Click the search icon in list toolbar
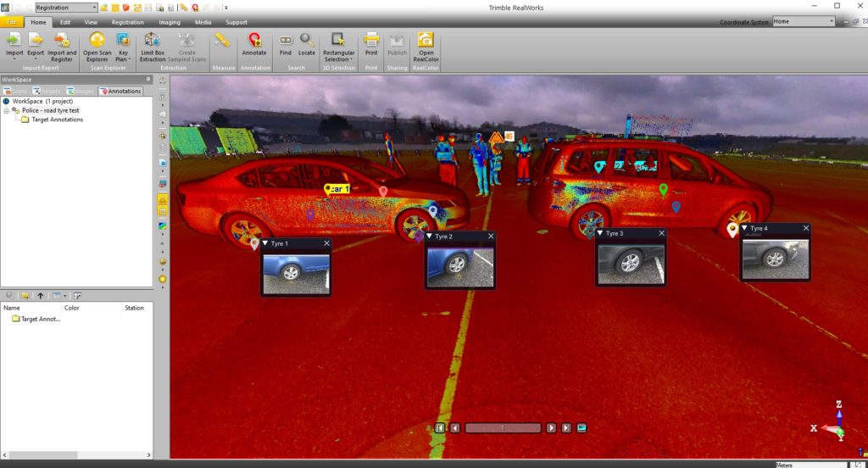The width and height of the screenshot is (868, 468). click(10, 296)
